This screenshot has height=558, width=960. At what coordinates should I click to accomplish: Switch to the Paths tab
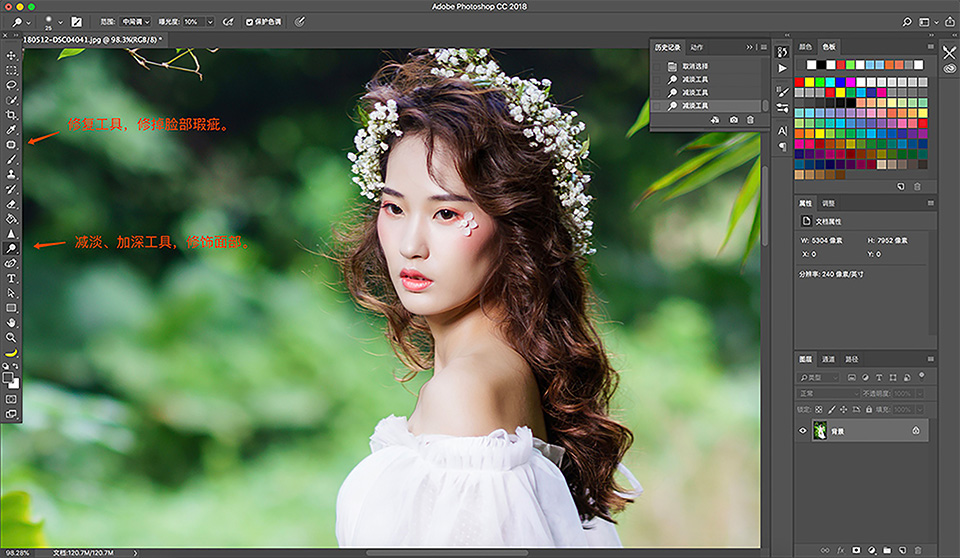point(851,359)
